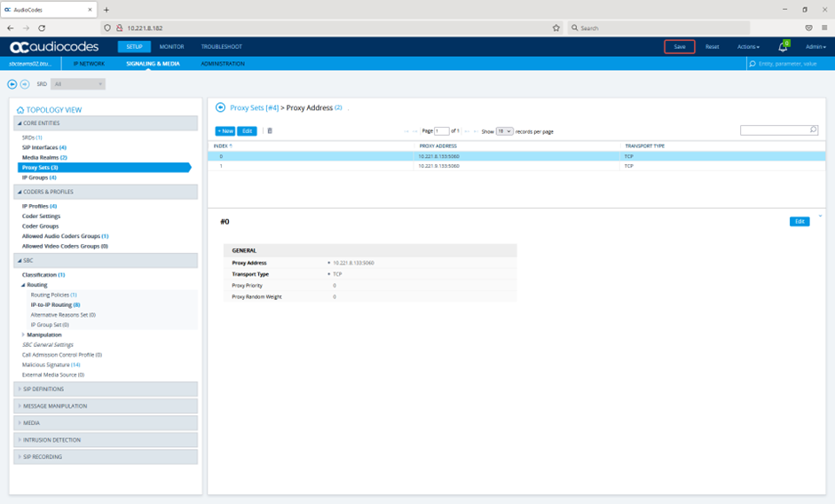The image size is (835, 504).
Task: Click the page number input field
Action: pos(442,131)
